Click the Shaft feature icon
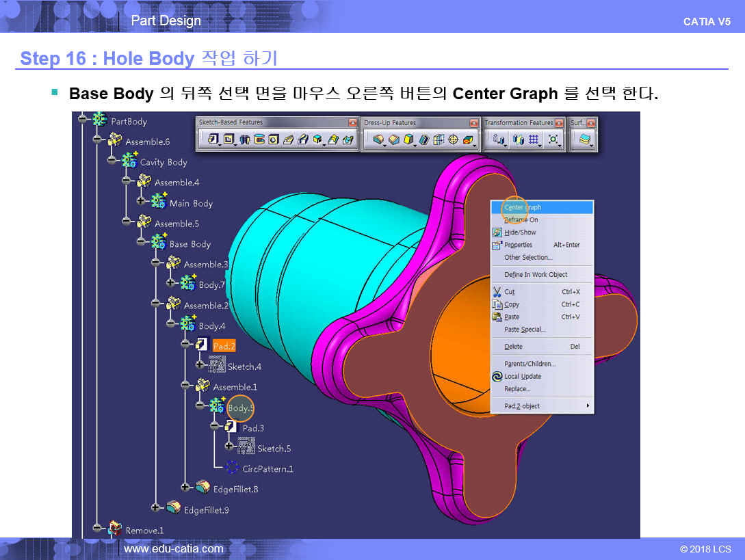745x560 pixels. [244, 139]
